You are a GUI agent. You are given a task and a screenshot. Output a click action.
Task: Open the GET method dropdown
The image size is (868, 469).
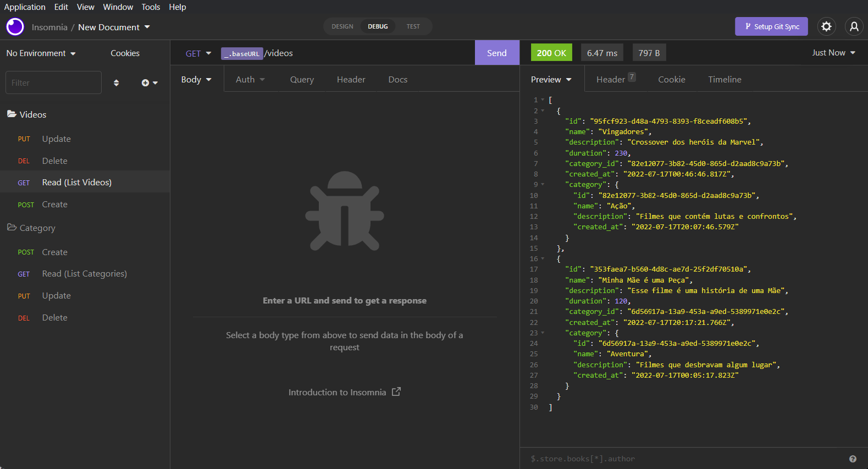point(198,53)
